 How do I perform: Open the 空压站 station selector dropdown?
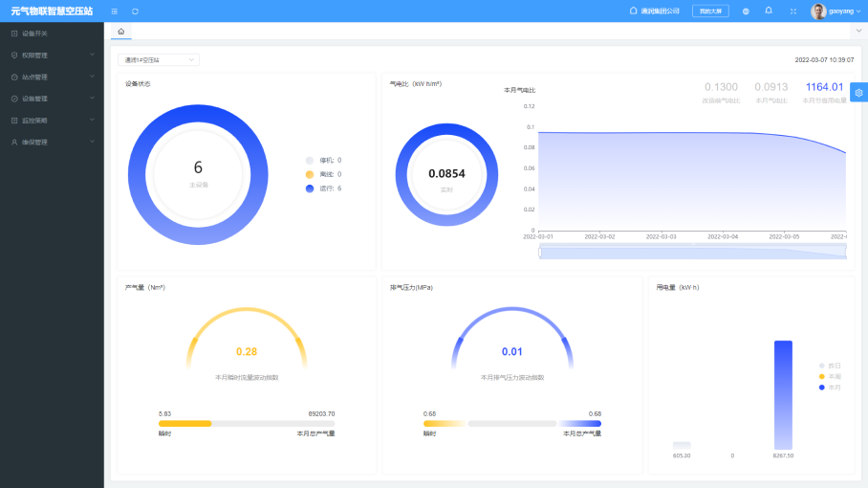tap(159, 59)
